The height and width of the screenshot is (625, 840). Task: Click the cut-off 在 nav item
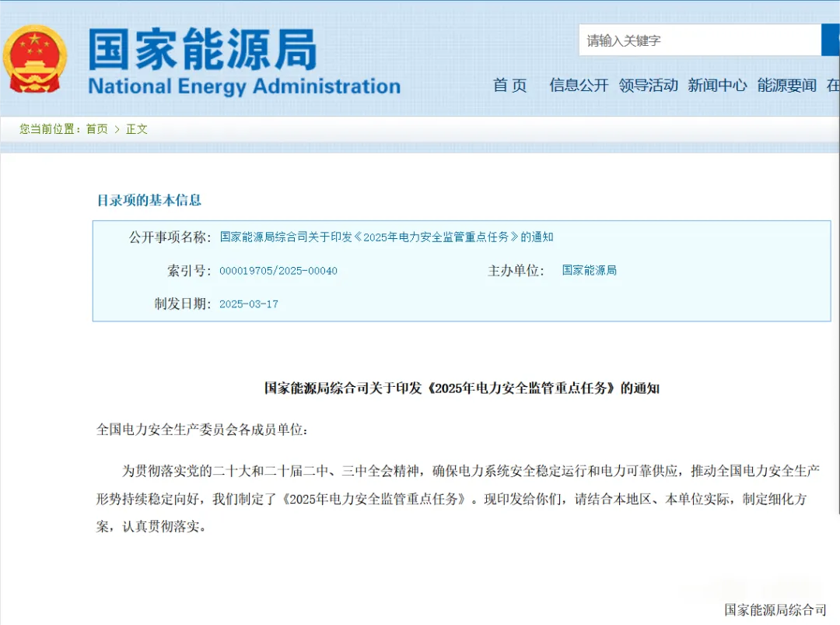pyautogui.click(x=833, y=86)
